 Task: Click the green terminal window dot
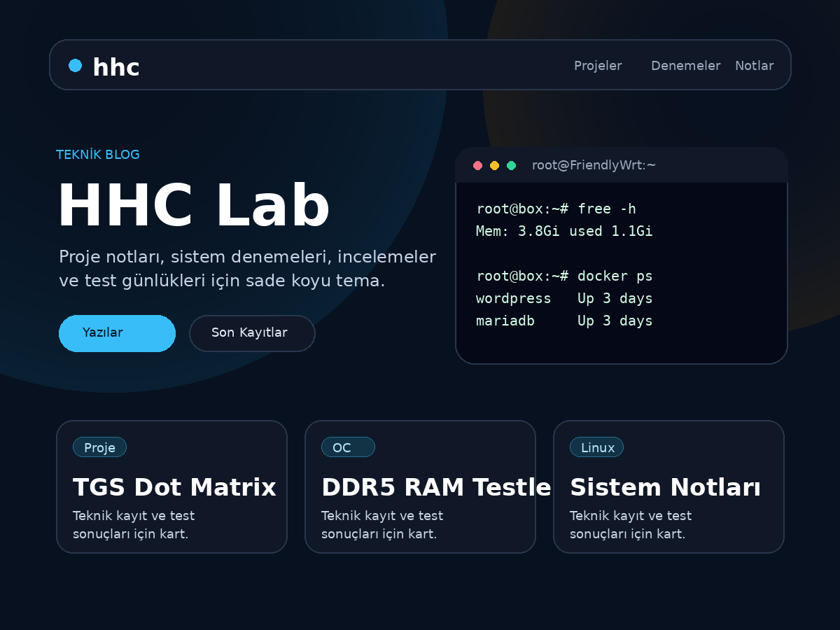(x=512, y=165)
